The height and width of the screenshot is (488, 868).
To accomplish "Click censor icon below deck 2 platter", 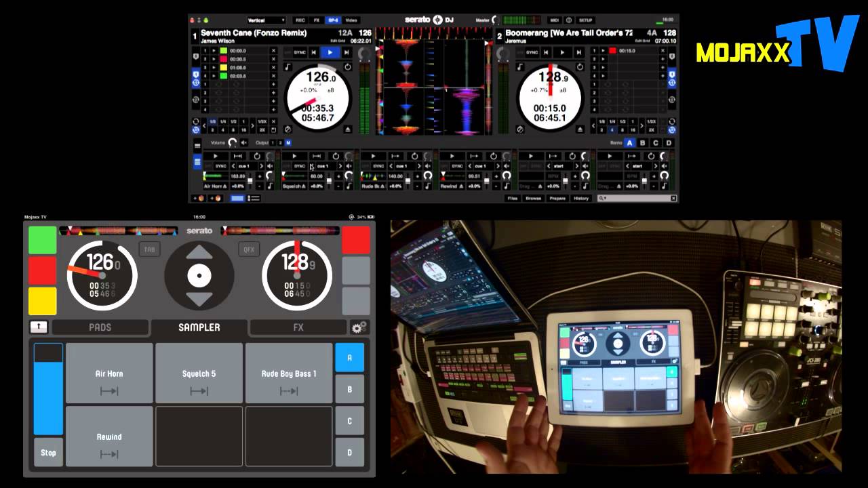I will (520, 129).
